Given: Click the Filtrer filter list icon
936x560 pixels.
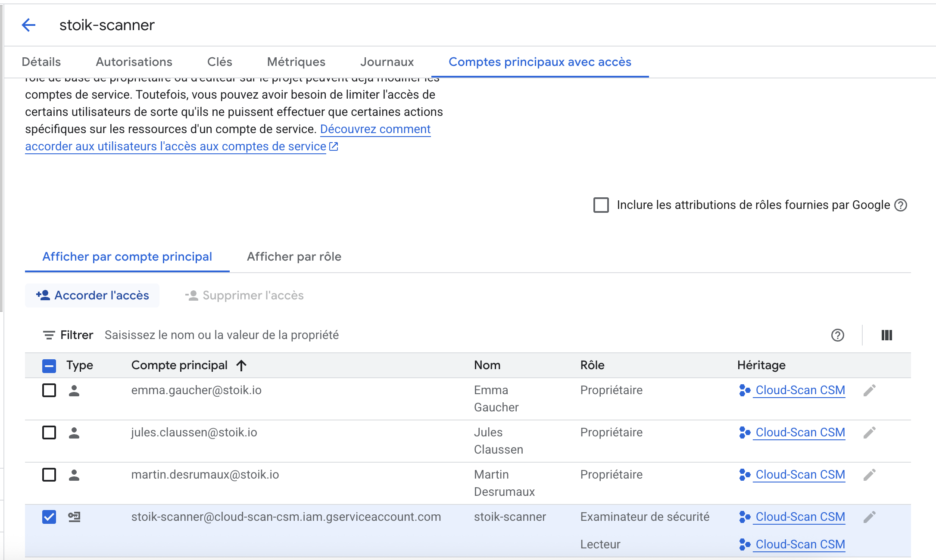Looking at the screenshot, I should (49, 335).
